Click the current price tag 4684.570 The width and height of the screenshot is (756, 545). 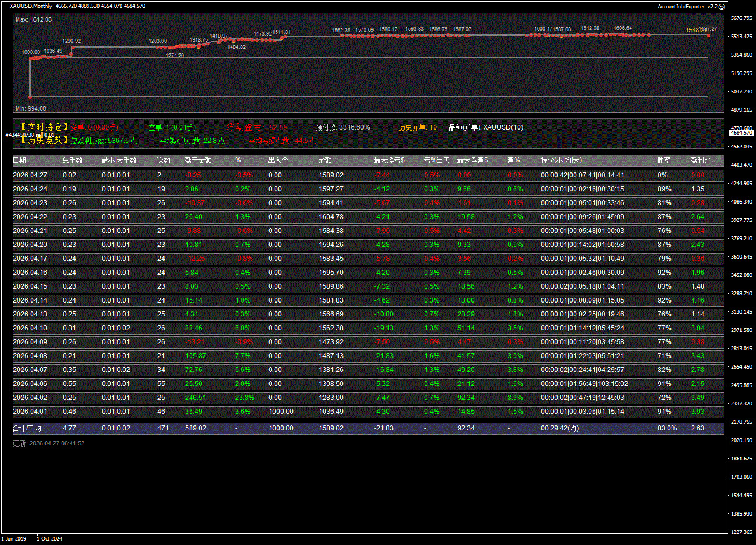coord(741,133)
